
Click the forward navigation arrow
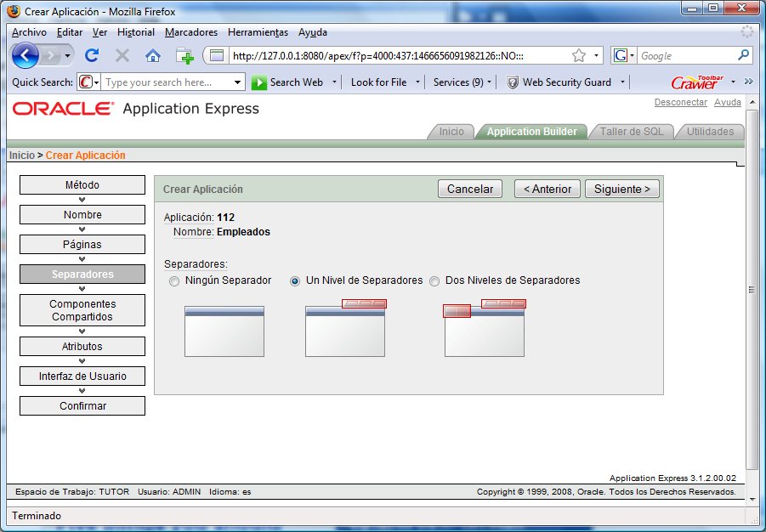coord(50,56)
